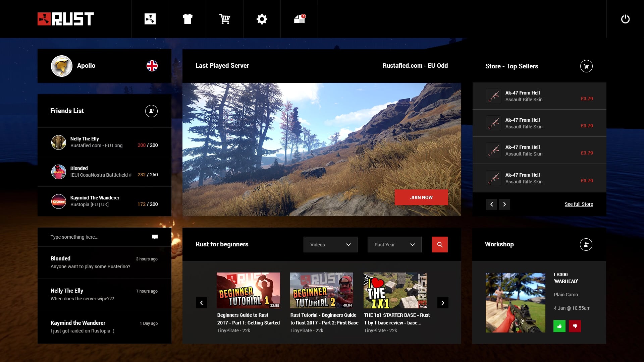Open the news icon with notification badge

[299, 19]
